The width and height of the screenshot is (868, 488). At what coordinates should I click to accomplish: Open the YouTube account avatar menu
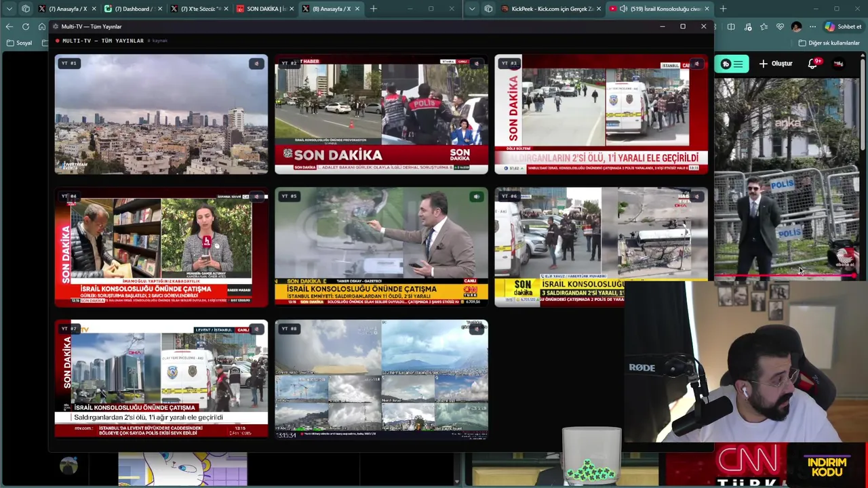pyautogui.click(x=839, y=64)
